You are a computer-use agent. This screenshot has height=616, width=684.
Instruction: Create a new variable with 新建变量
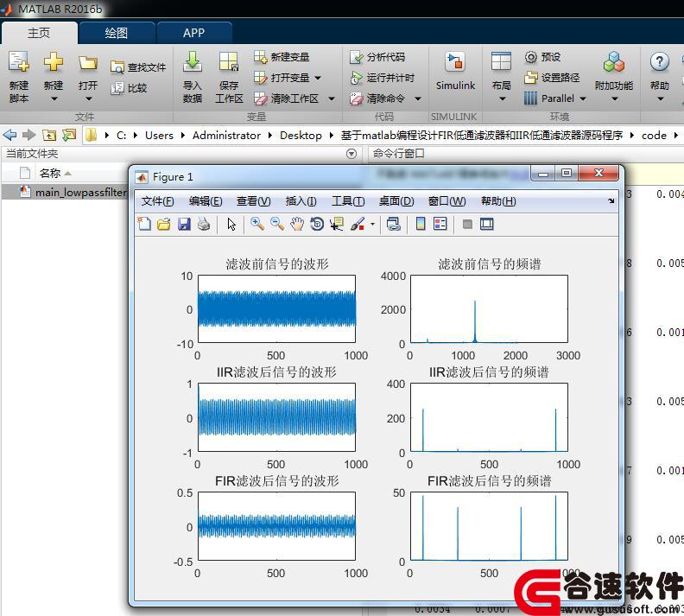282,57
